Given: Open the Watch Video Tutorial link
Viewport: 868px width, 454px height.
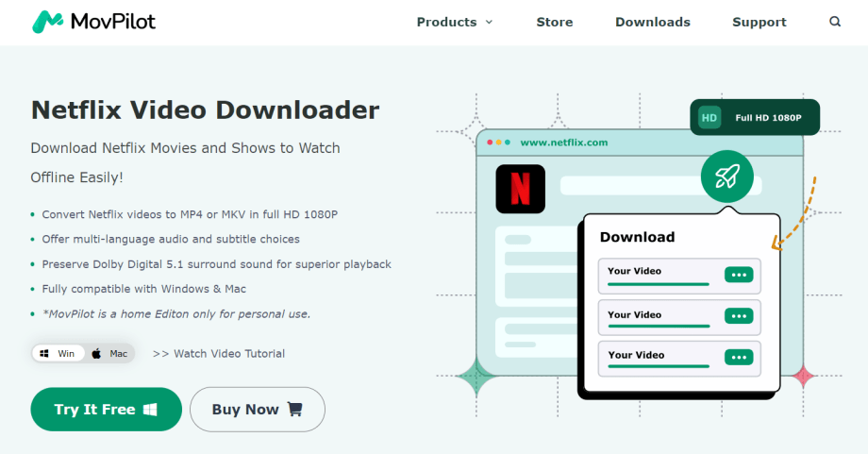Looking at the screenshot, I should pyautogui.click(x=219, y=354).
